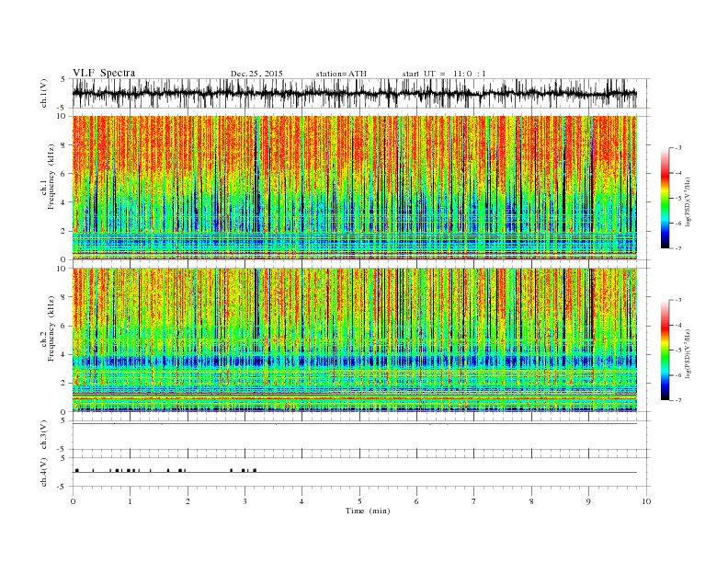Screen dimensions: 728x563
Task: Click the time axis tick label "8"
Action: click(x=531, y=501)
